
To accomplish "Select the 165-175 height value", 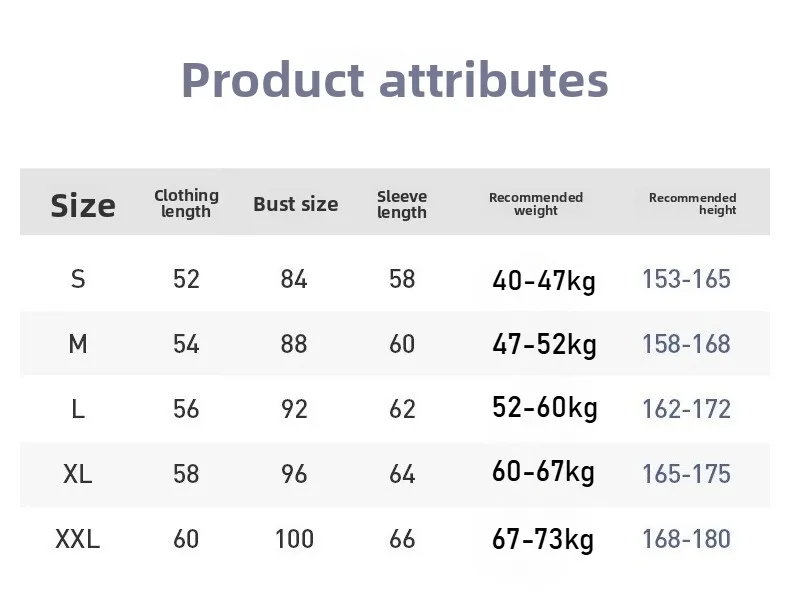I will 686,474.
